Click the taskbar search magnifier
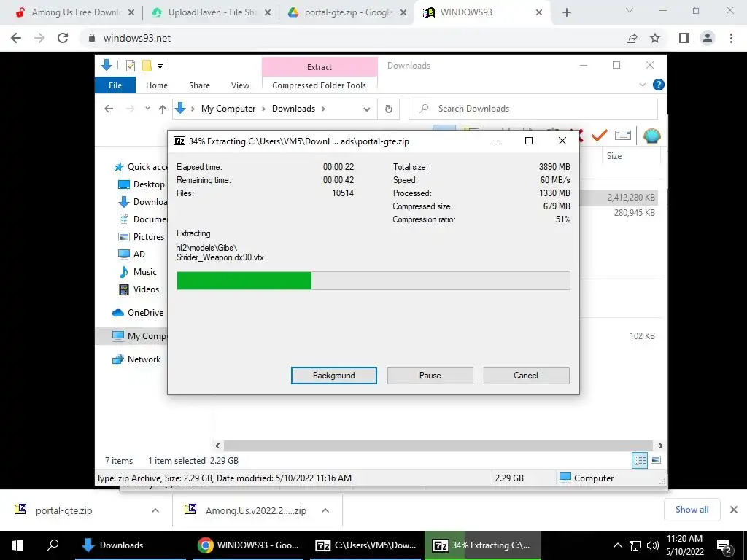The image size is (747, 560). point(53,545)
